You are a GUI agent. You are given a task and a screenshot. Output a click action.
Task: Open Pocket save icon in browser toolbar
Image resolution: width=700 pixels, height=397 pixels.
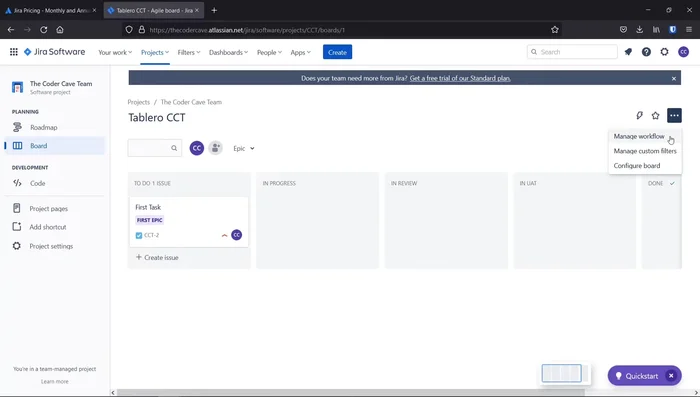[623, 30]
